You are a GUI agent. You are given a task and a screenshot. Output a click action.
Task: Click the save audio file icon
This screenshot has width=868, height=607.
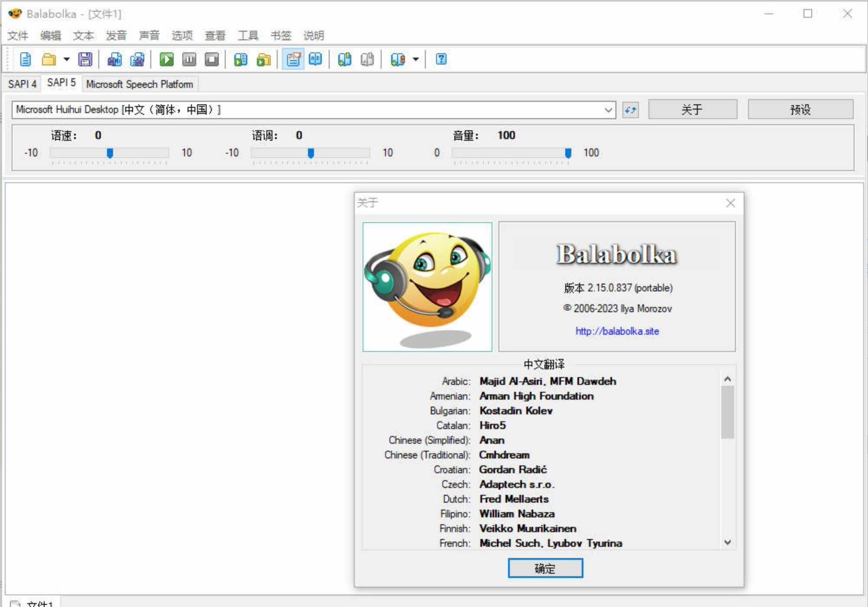114,59
